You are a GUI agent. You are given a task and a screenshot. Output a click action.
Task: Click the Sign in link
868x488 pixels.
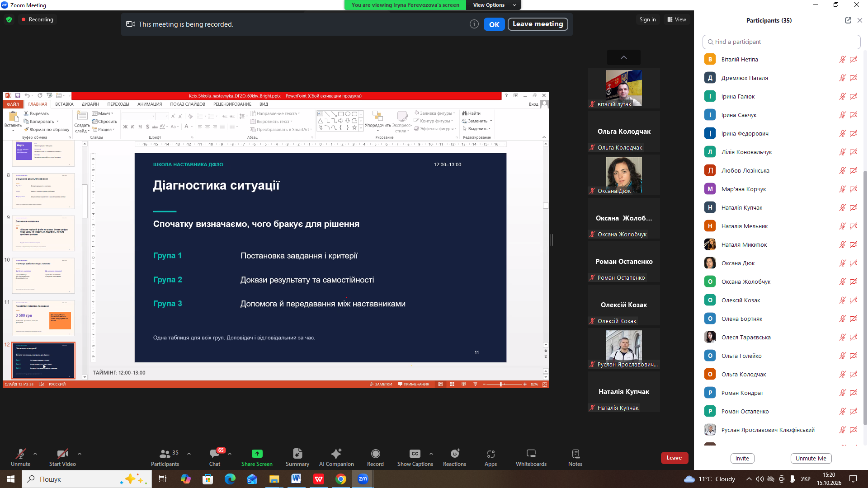(647, 19)
